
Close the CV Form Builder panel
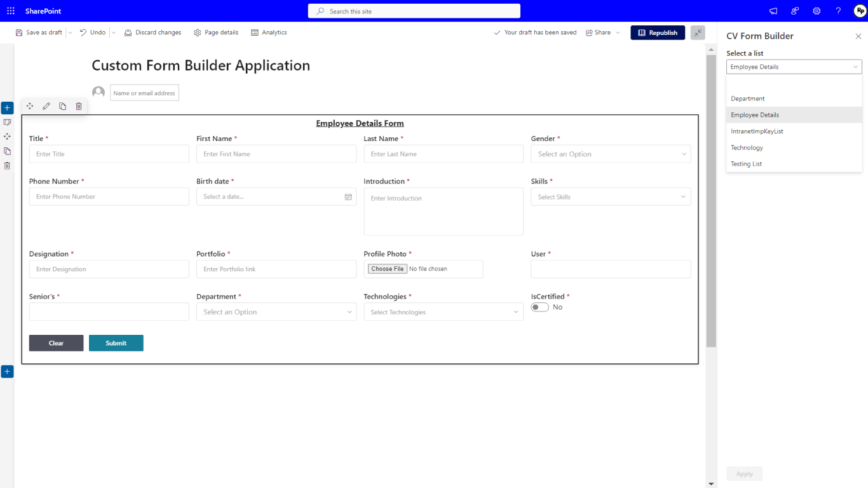tap(858, 36)
